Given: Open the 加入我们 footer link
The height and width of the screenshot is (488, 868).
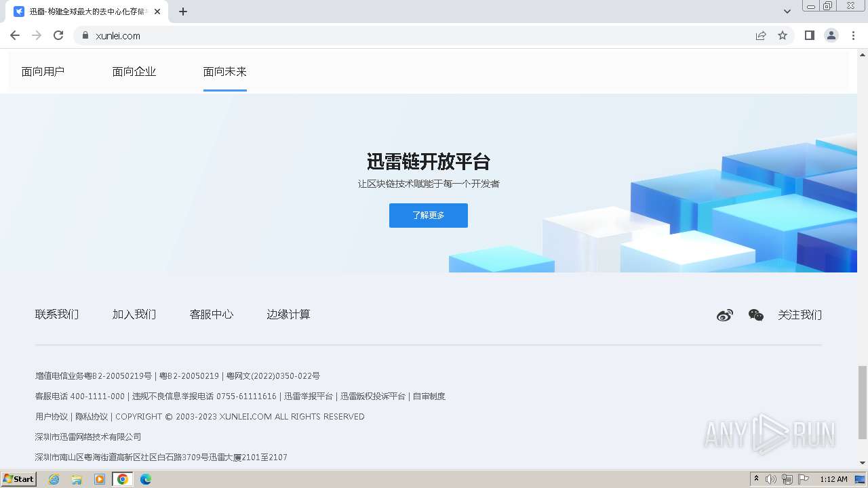Looking at the screenshot, I should [134, 314].
